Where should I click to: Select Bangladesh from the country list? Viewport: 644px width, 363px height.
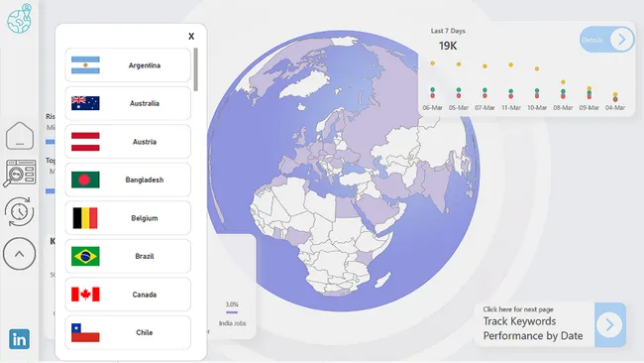128,180
